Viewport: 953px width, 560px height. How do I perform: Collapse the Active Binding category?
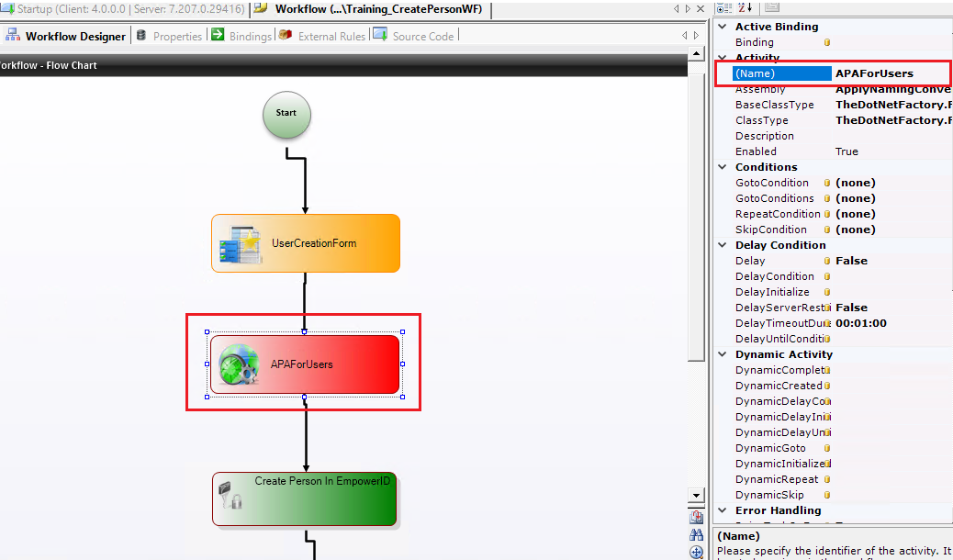point(723,27)
